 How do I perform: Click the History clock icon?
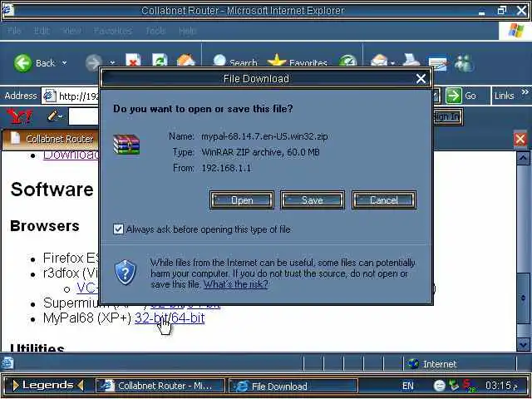click(347, 61)
